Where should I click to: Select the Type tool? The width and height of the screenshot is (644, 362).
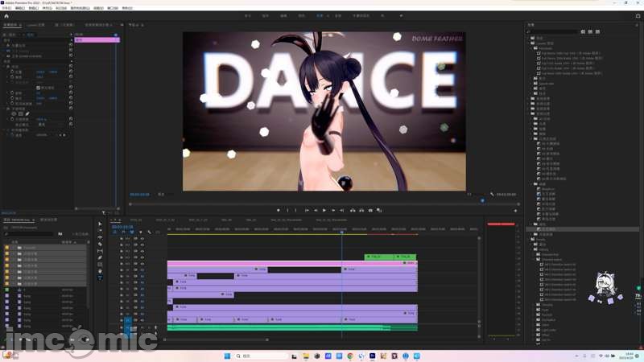point(100,278)
